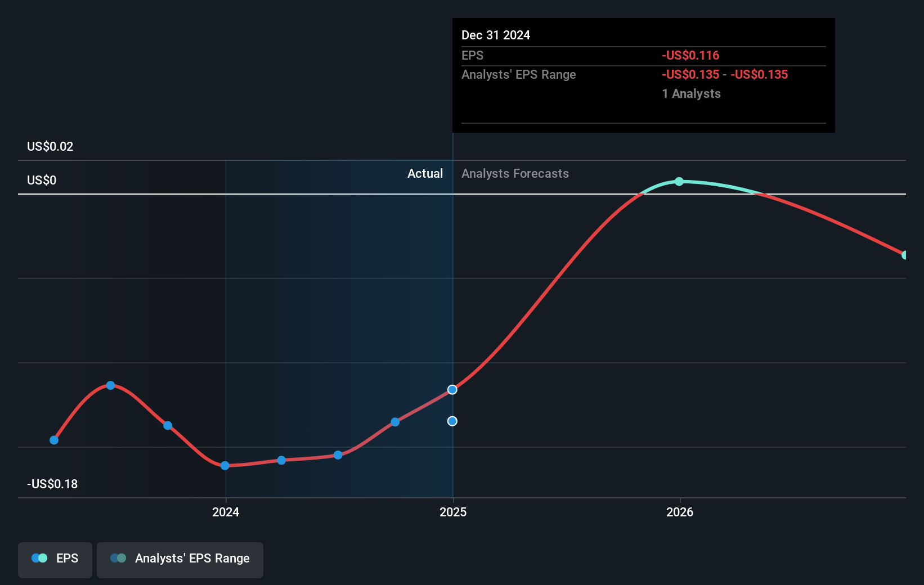Switch to the Analysts Forecasts section label

(x=515, y=173)
